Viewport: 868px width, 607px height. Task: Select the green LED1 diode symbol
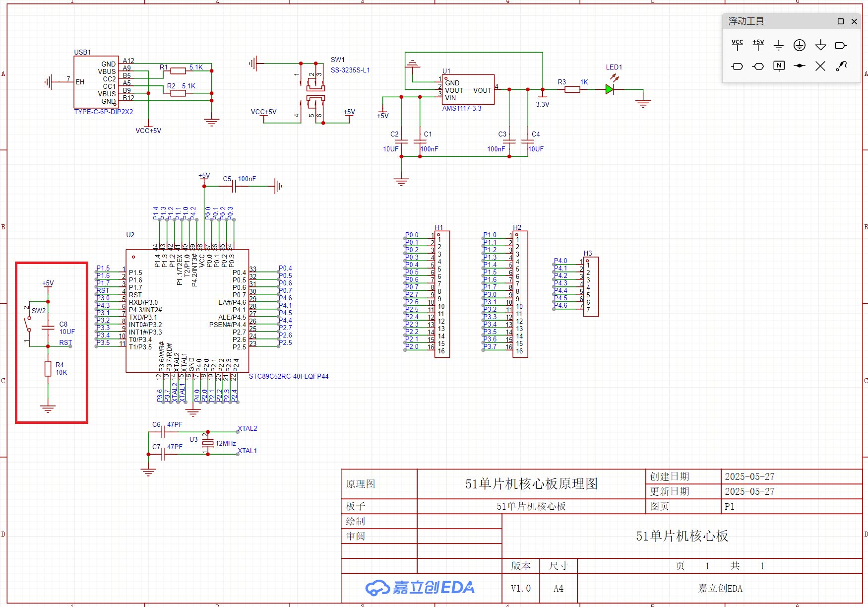point(611,89)
